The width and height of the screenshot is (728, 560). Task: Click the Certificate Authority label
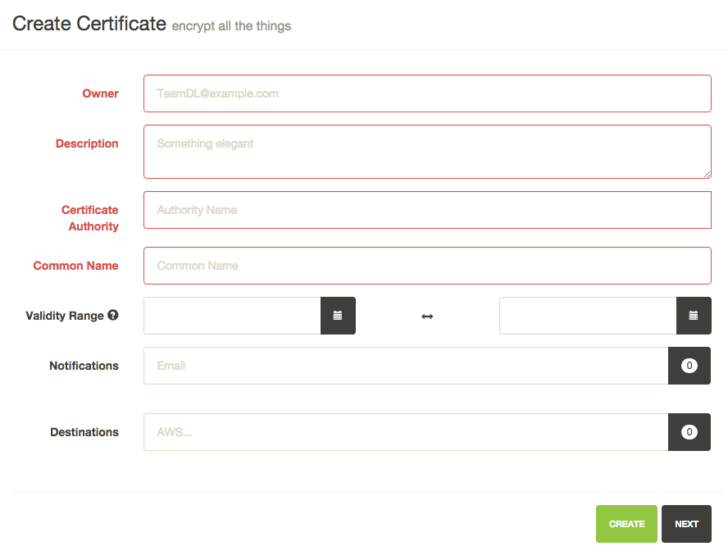click(90, 218)
